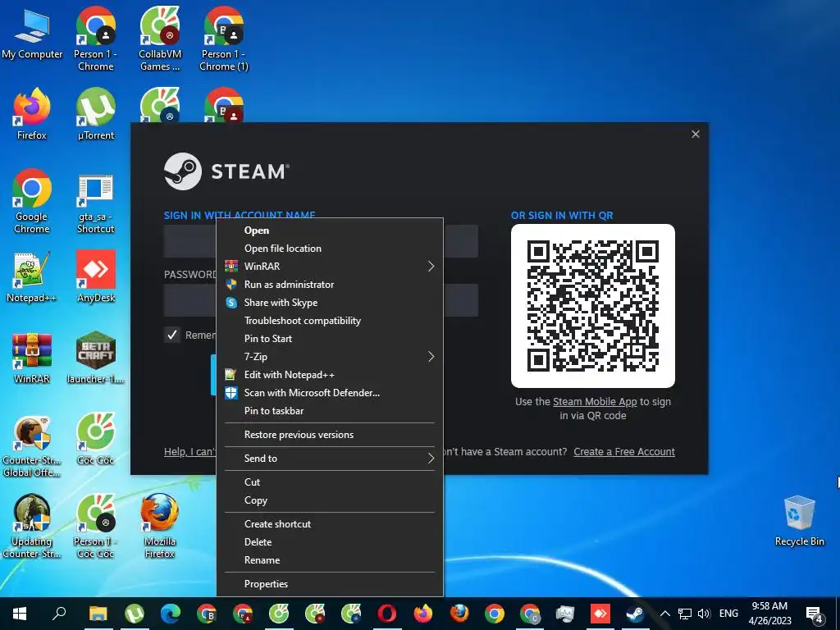
Task: Open the volume control in system tray
Action: tap(704, 614)
